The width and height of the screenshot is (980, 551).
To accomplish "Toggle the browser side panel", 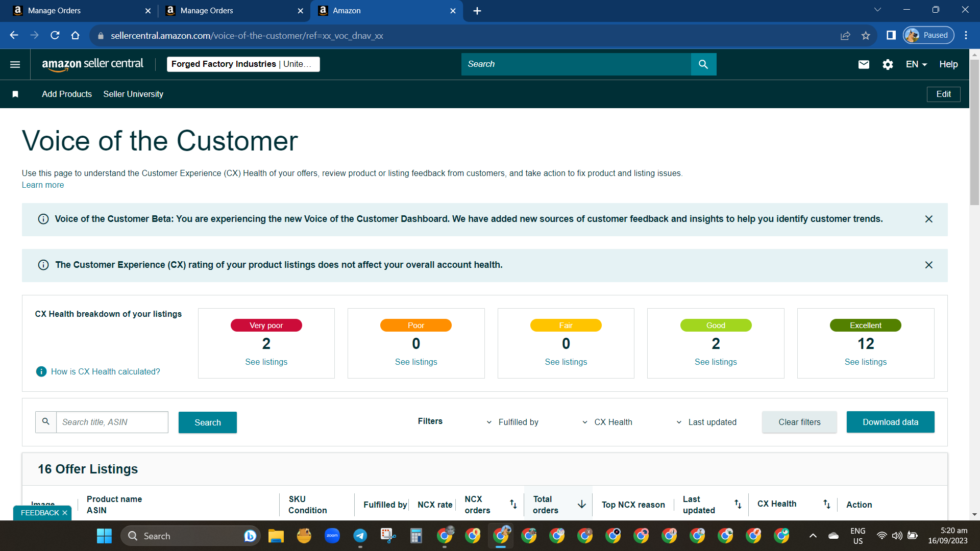I will pyautogui.click(x=891, y=35).
